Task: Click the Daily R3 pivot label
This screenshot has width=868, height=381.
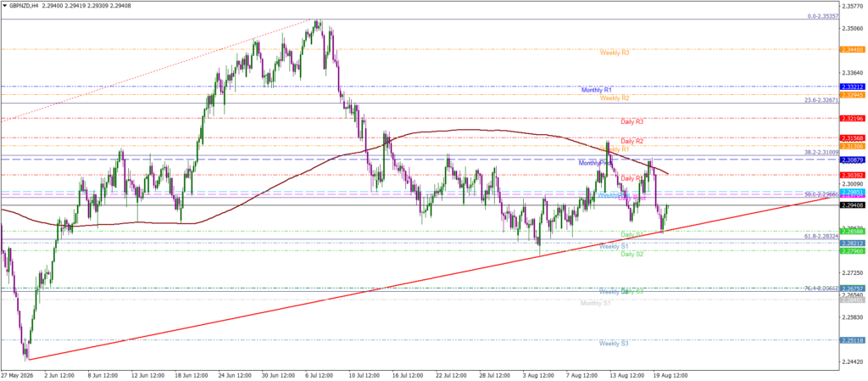Action: pyautogui.click(x=632, y=122)
